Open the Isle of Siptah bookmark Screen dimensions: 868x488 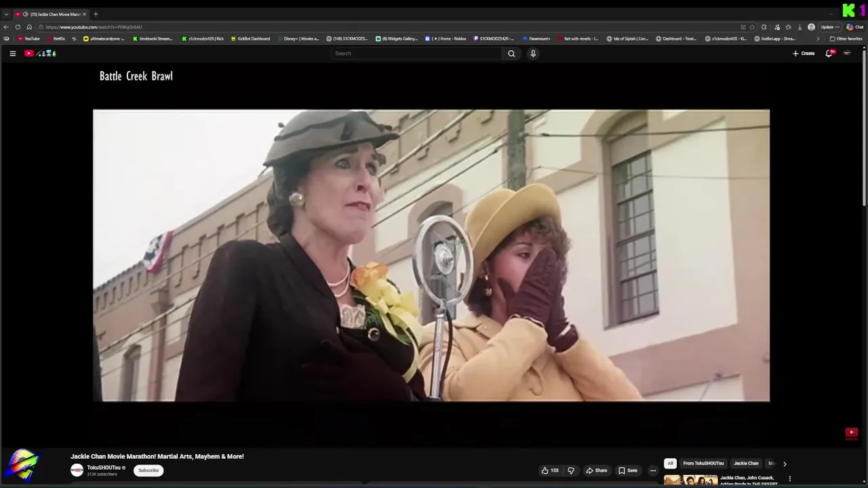pyautogui.click(x=627, y=39)
